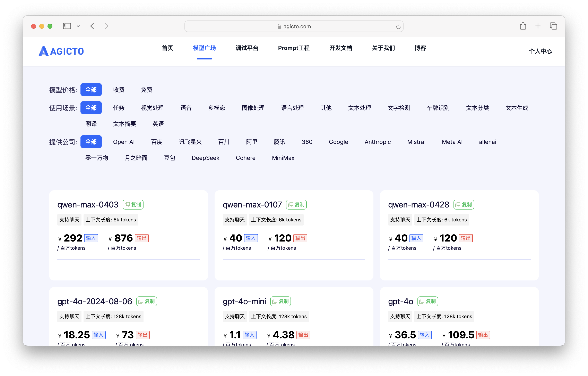
Task: Copy qwen-max-0403 model name via 复制 button
Action: point(133,205)
